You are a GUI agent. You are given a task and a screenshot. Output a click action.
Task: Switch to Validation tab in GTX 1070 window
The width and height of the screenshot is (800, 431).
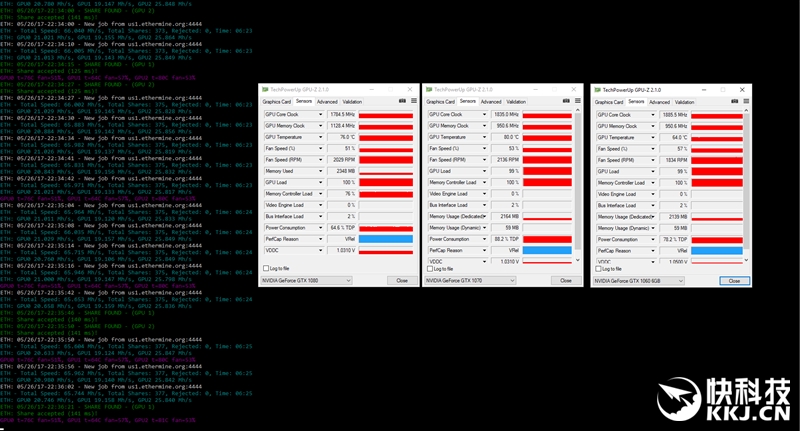click(x=516, y=102)
